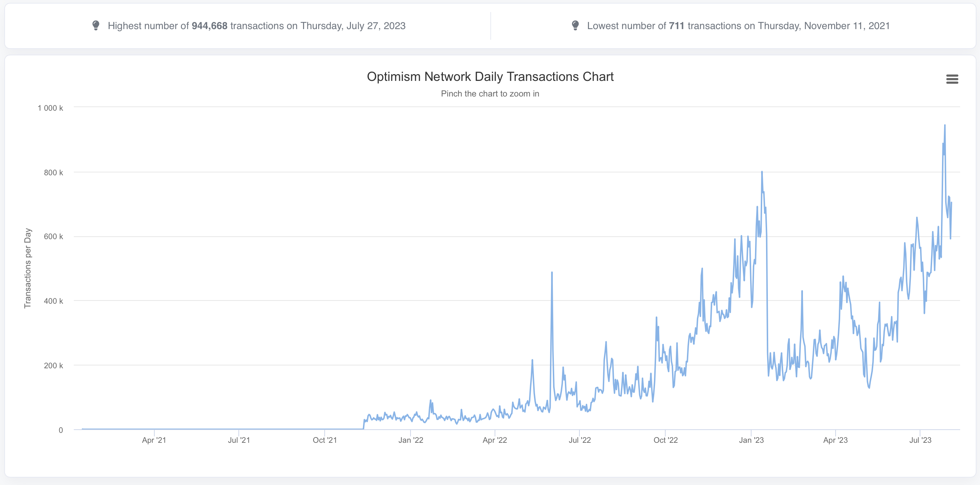Click the 600 k y-axis label
The height and width of the screenshot is (485, 980).
point(53,237)
